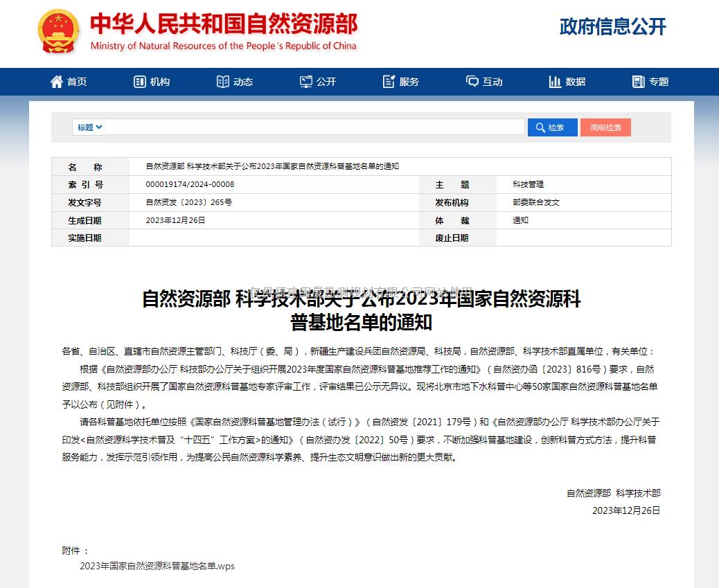Click the 数据 bar chart icon
Image resolution: width=719 pixels, height=588 pixels.
tap(555, 82)
